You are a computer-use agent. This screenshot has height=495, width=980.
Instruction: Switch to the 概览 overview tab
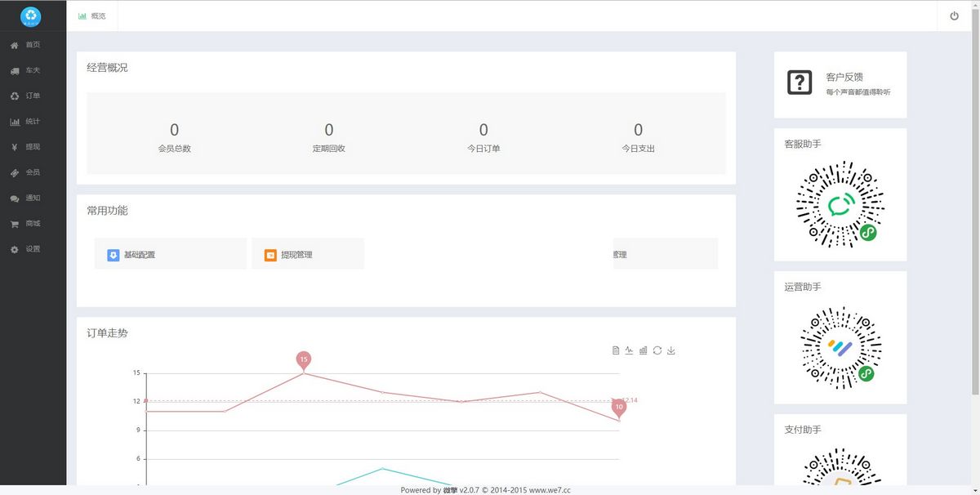(92, 16)
